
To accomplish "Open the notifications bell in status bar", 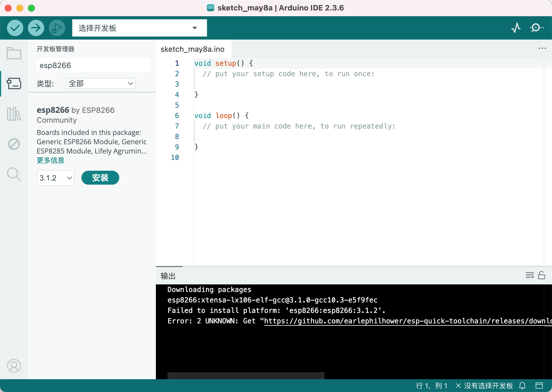I will coord(522,386).
